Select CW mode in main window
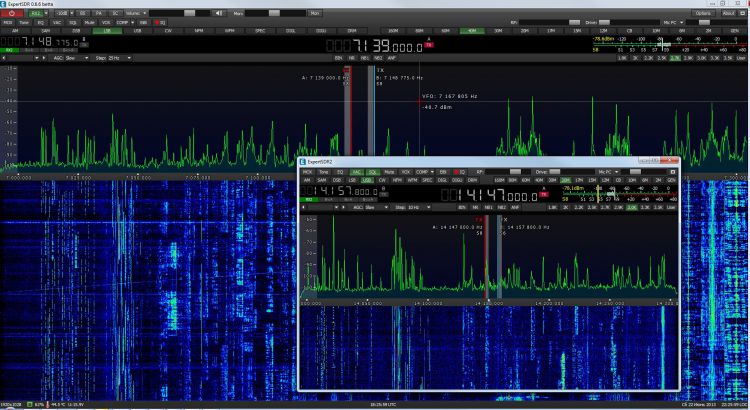750x410 pixels. tap(169, 31)
